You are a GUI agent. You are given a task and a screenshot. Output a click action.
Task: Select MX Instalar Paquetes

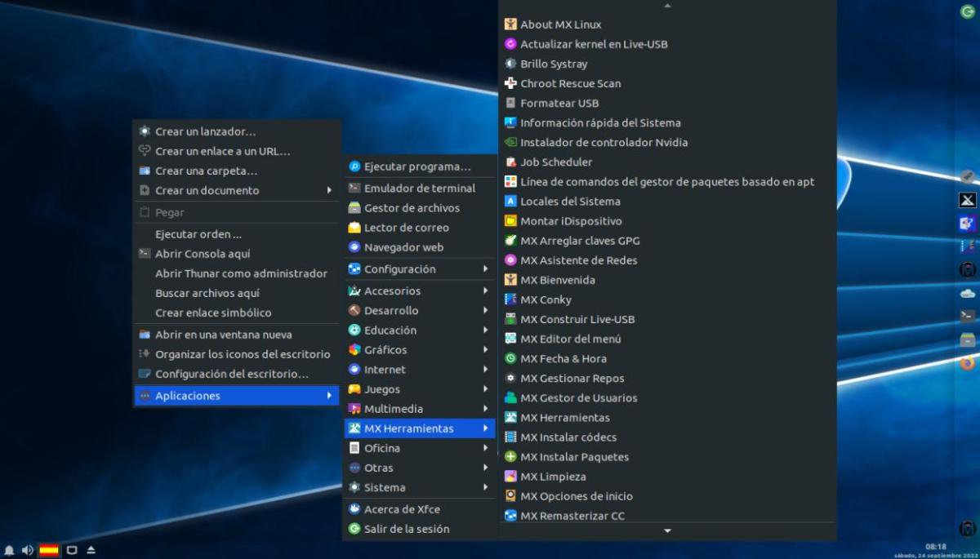pyautogui.click(x=574, y=457)
